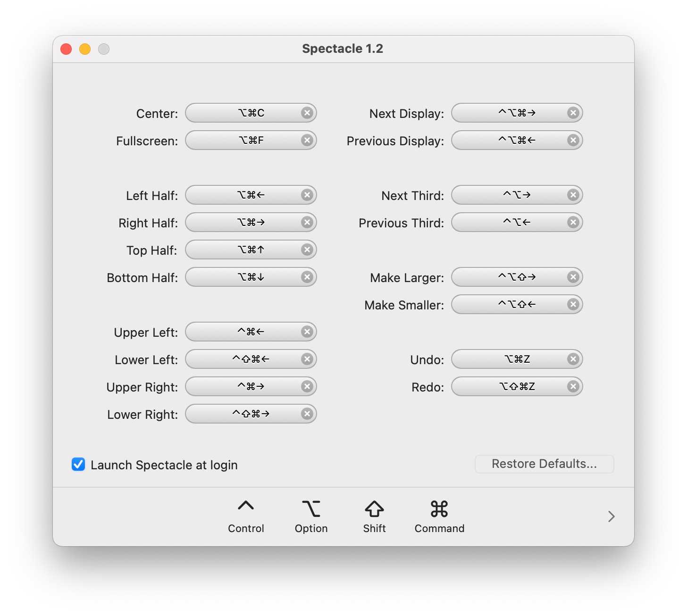Clear the Previous Display shortcut
The height and width of the screenshot is (616, 687).
573,140
